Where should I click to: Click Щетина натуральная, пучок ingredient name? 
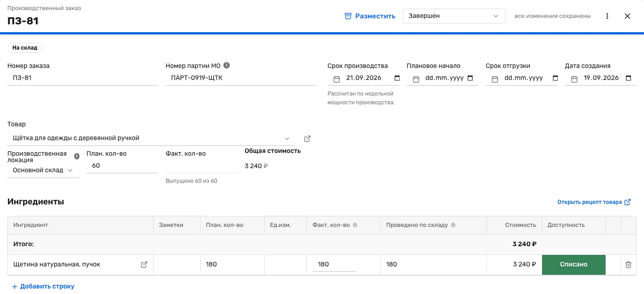click(x=56, y=265)
